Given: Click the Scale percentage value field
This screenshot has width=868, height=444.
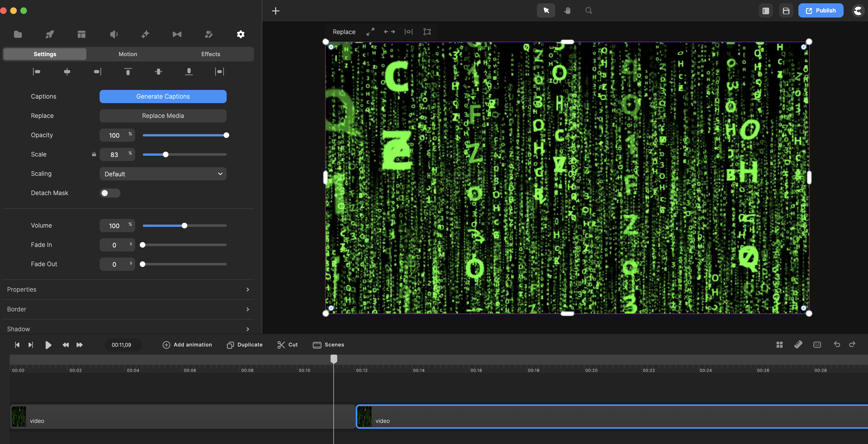Looking at the screenshot, I should (117, 154).
